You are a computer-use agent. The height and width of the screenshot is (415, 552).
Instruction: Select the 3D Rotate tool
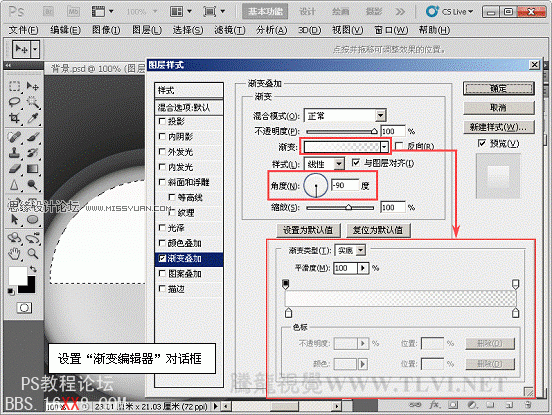[14, 238]
